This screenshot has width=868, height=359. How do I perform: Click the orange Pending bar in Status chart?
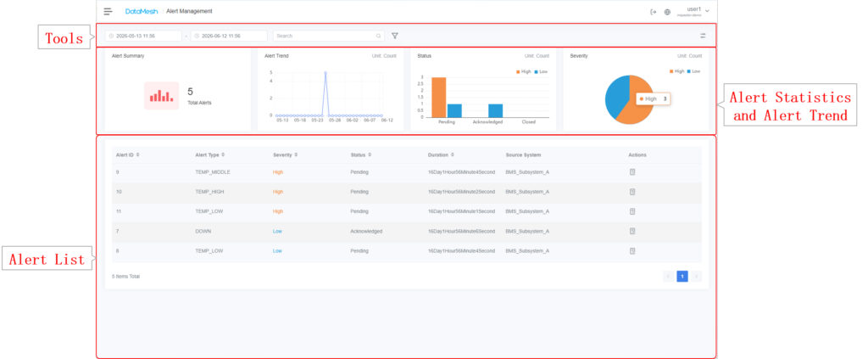point(439,97)
